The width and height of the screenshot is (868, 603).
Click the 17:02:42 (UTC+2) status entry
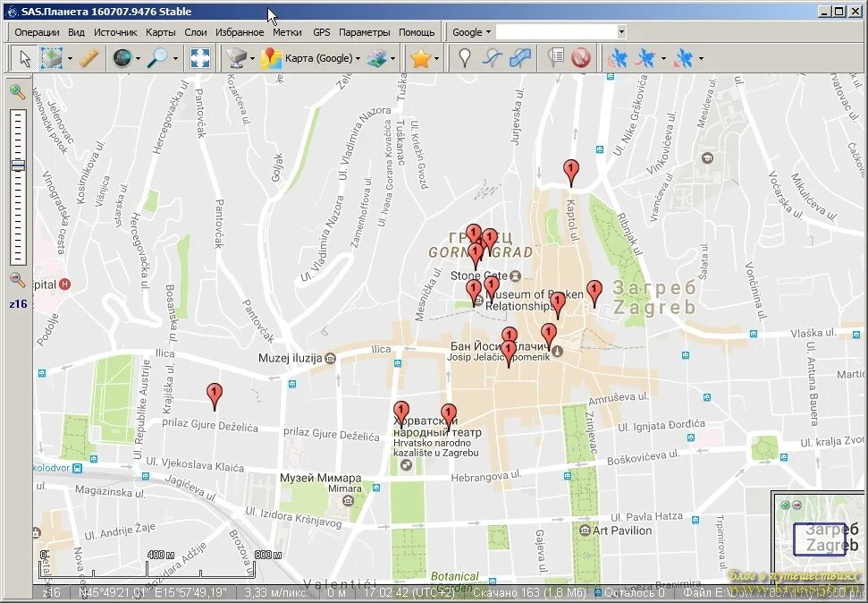tap(409, 592)
